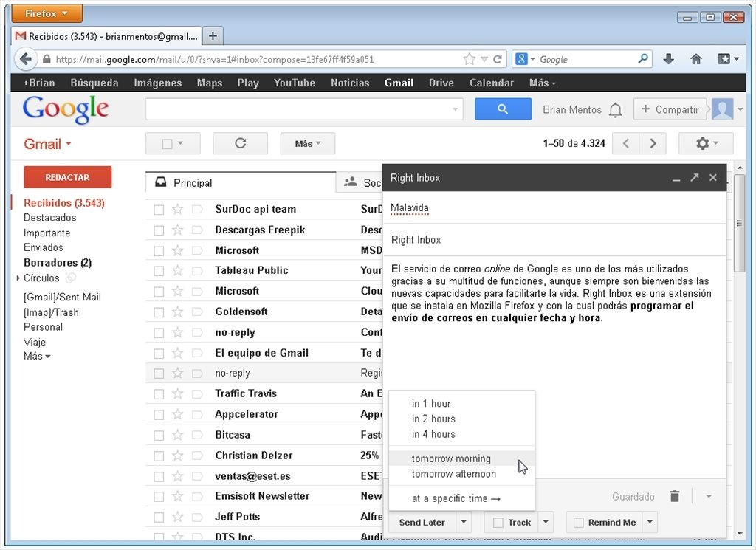Switch to the Principal inbox tab
Screen dimensions: 756x550
pos(240,182)
